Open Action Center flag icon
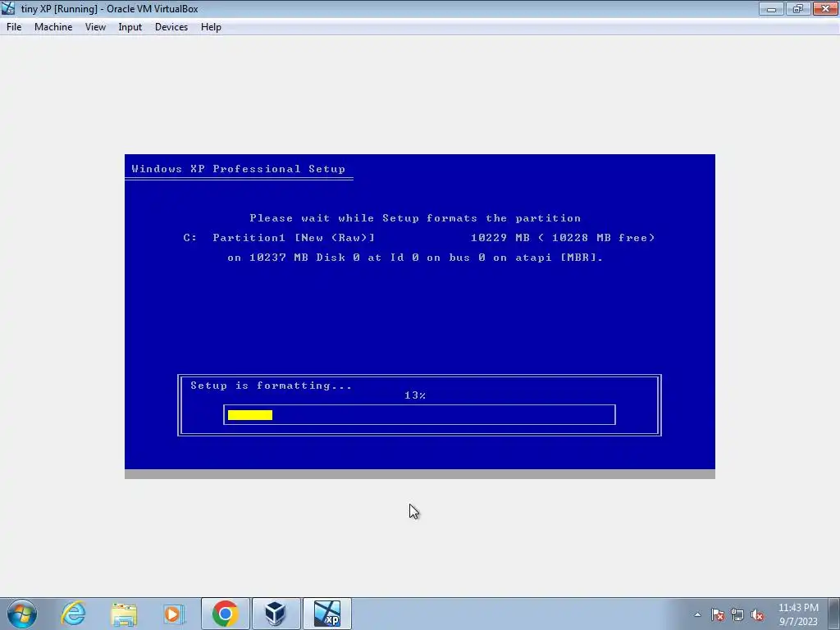The height and width of the screenshot is (630, 840). click(x=718, y=614)
